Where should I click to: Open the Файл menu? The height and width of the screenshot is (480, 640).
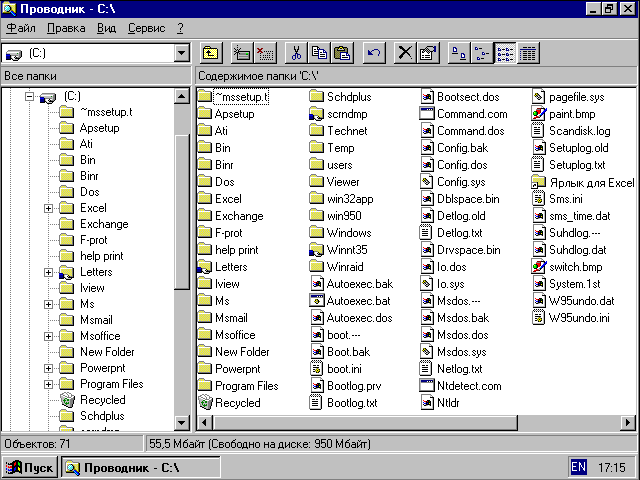[20, 28]
